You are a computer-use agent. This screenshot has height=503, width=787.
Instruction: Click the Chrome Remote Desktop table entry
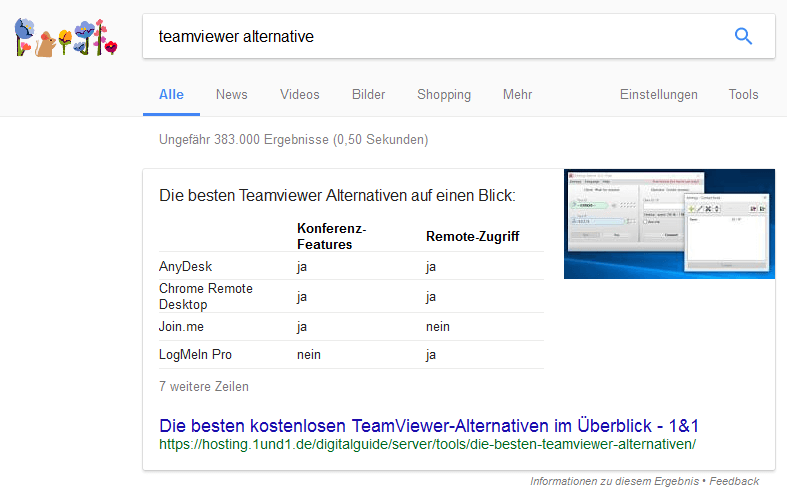tap(206, 296)
